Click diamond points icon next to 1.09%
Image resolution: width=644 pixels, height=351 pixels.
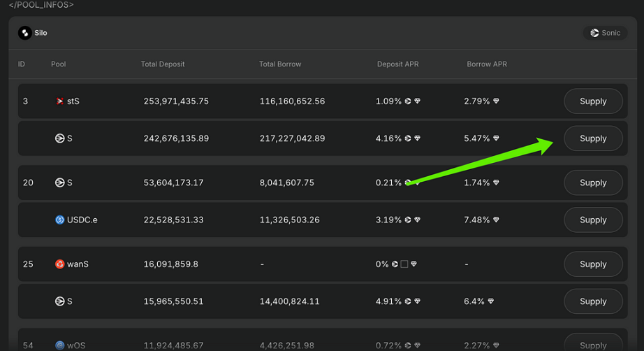[417, 101]
